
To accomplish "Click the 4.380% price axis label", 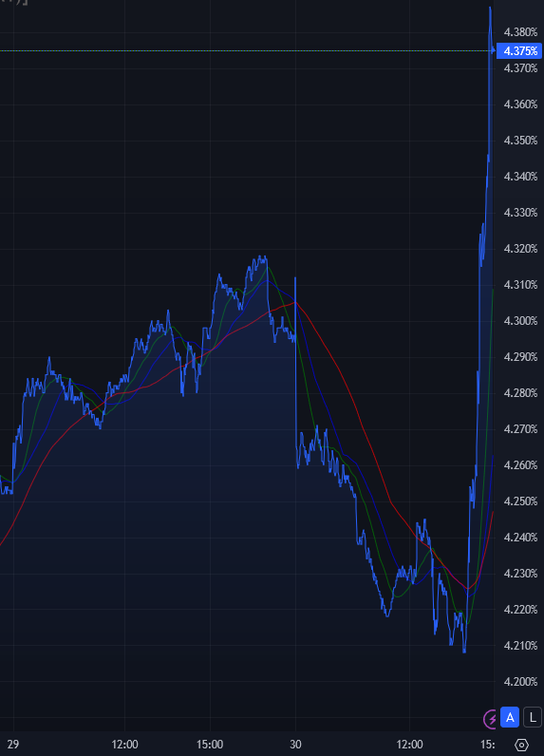I will click(520, 32).
